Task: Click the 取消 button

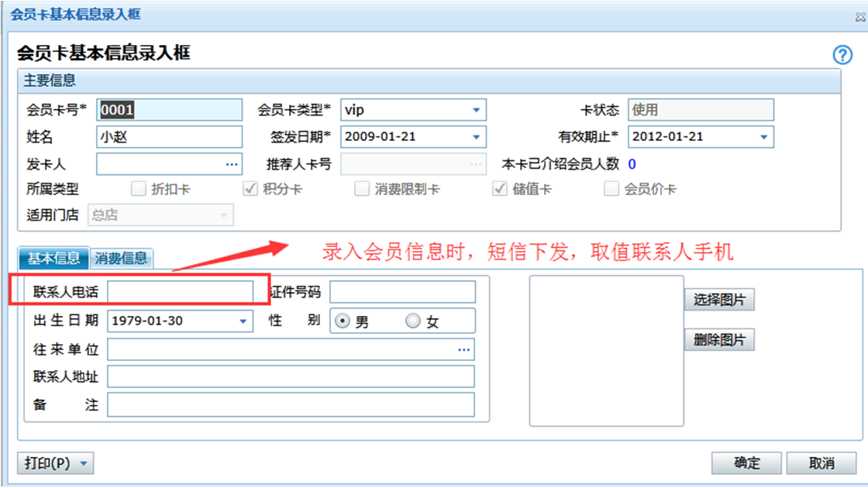Action: tap(821, 463)
